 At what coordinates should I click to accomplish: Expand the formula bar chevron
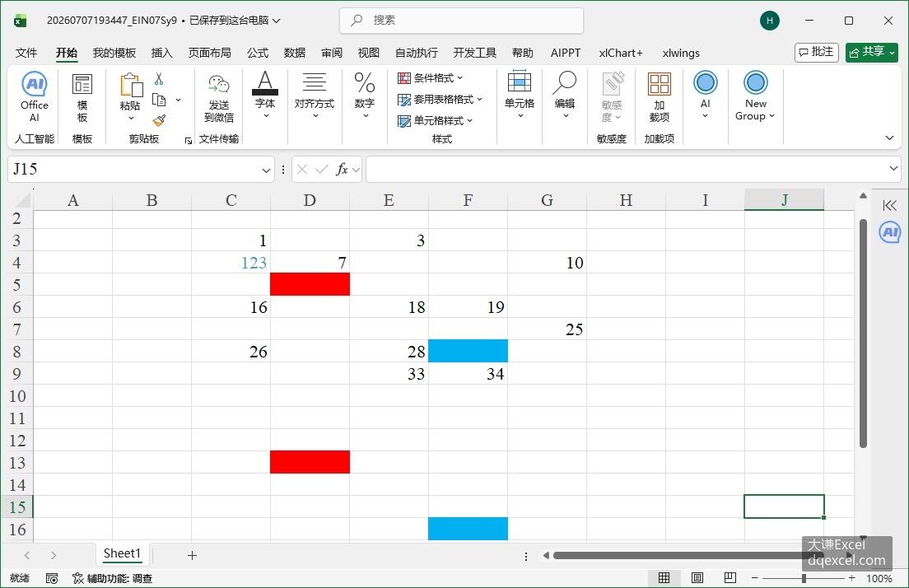pyautogui.click(x=893, y=169)
